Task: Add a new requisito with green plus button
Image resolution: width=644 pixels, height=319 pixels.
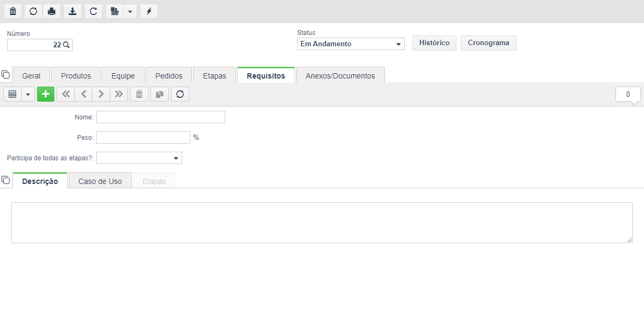Action: (x=46, y=94)
